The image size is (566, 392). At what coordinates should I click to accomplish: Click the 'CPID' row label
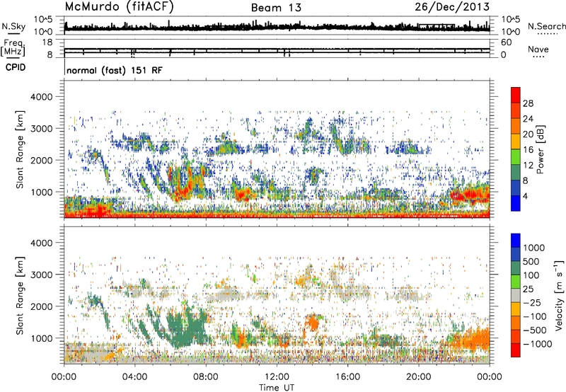[16, 67]
